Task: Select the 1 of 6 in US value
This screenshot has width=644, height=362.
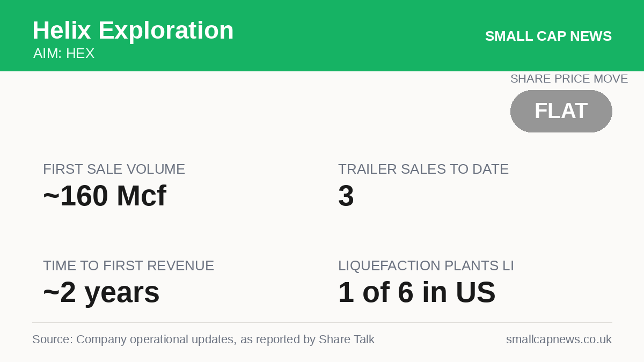Action: (417, 293)
